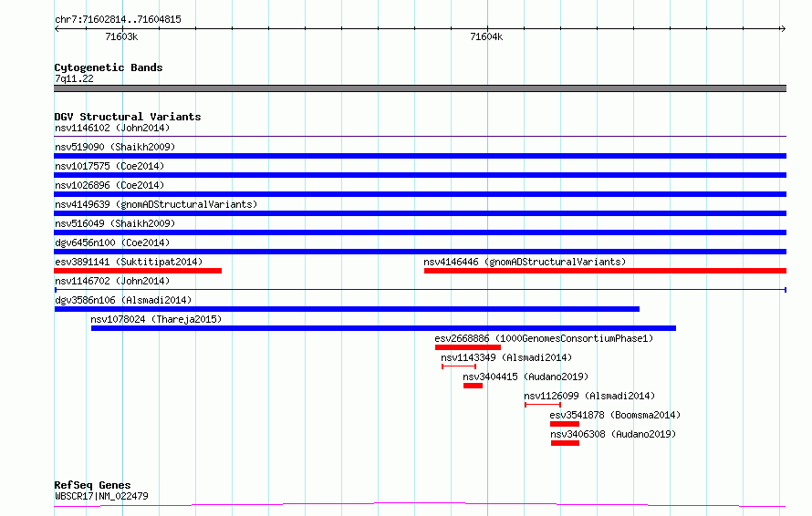Click the esv3891141 (Suktitipat2014) red bar

[x=138, y=271]
